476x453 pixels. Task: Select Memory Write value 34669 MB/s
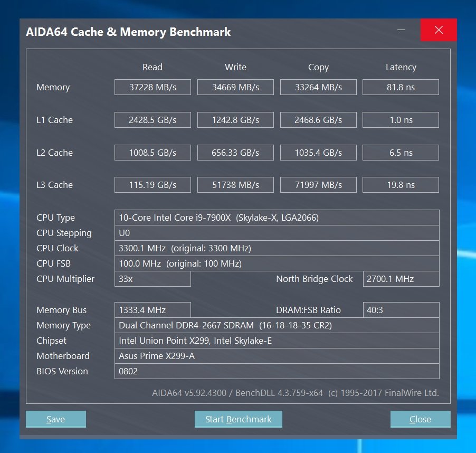235,87
